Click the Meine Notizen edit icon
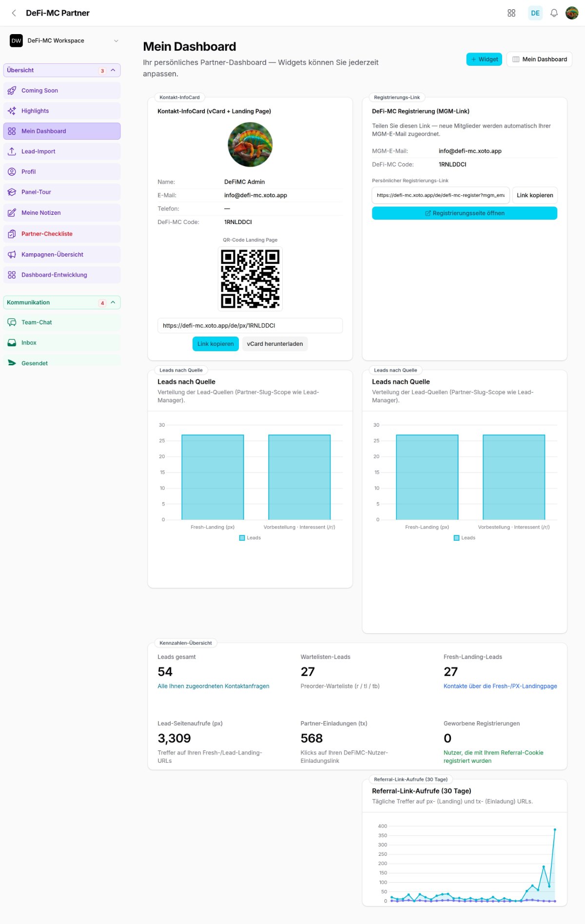585x924 pixels. point(12,213)
